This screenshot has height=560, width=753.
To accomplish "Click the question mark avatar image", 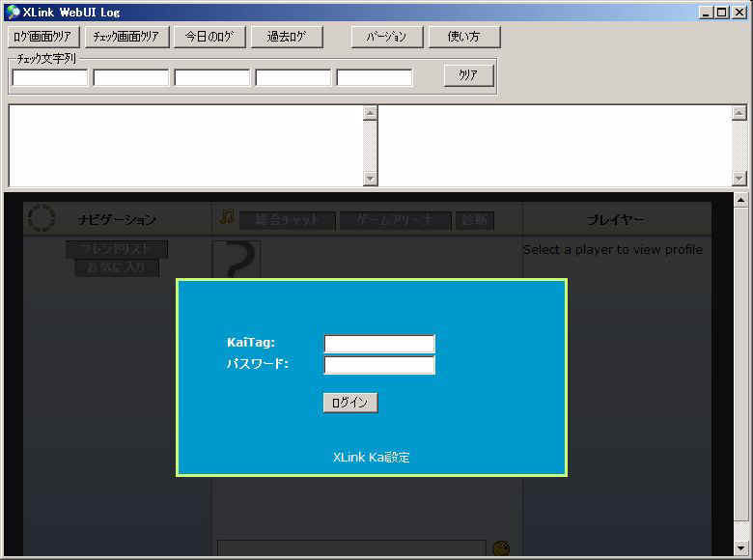I will 237,259.
